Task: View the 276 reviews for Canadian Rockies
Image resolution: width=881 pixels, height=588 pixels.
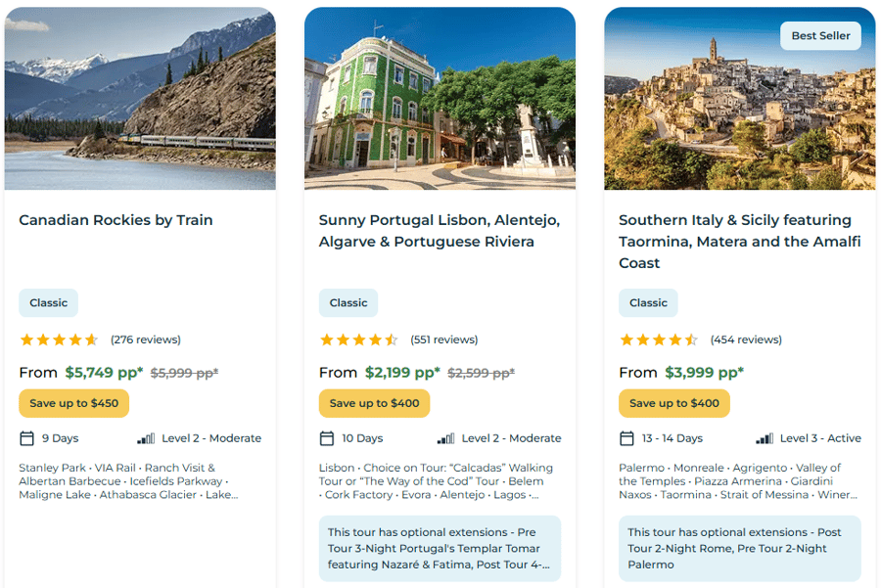Action: [146, 340]
